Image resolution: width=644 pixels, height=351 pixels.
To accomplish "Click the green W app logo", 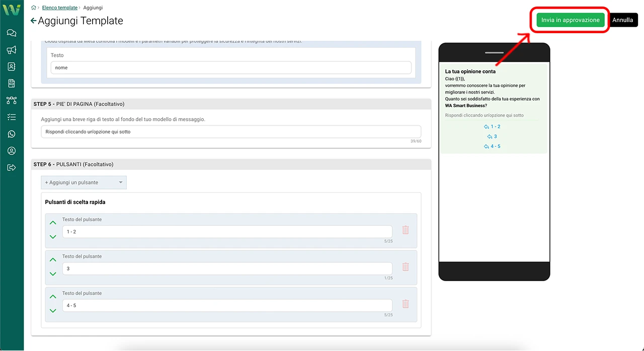I will tap(12, 10).
